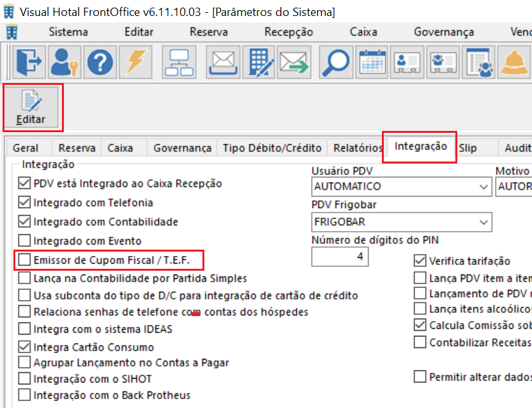
Task: Toggle Integrado com Telefonia checkbox
Action: click(x=24, y=202)
